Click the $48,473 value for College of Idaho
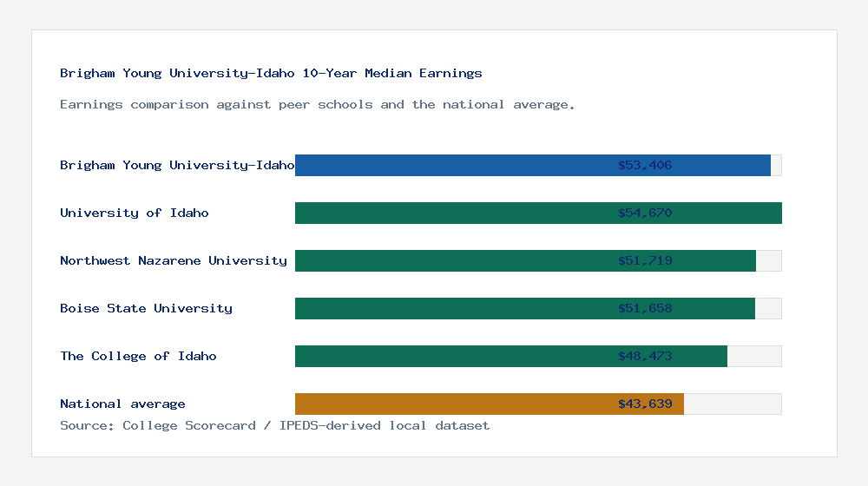The image size is (868, 486). pos(645,356)
